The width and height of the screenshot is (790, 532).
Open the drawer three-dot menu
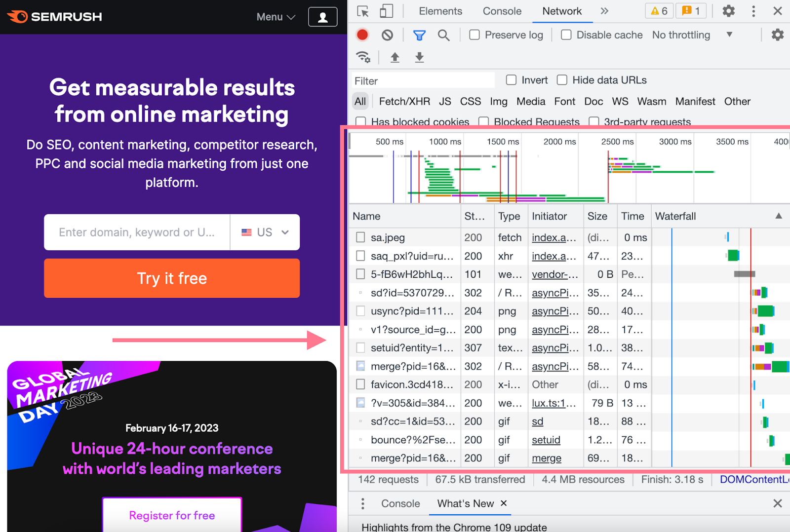point(363,503)
